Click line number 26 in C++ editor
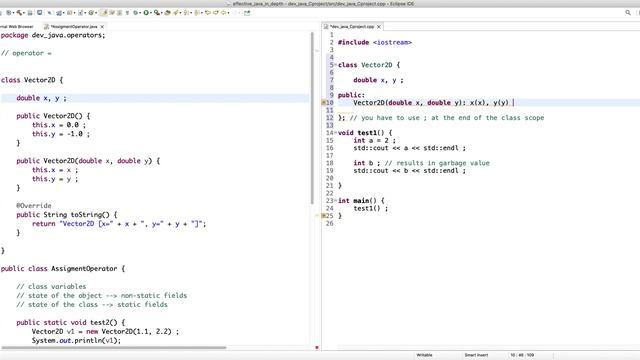 point(330,223)
